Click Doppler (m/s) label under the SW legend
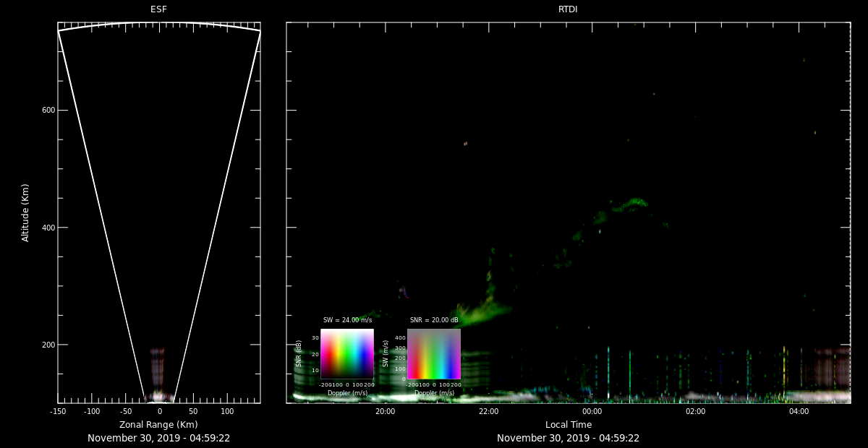Screen dimensions: 868x448 tap(434, 393)
